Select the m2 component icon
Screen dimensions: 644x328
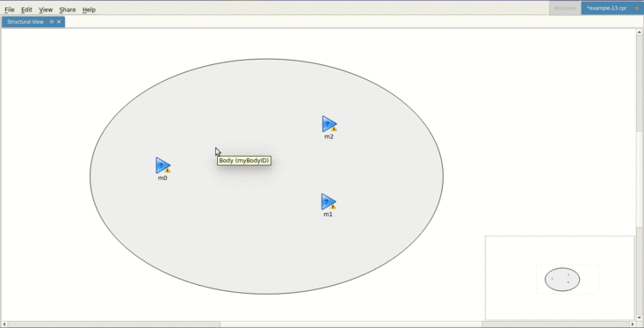pyautogui.click(x=329, y=124)
